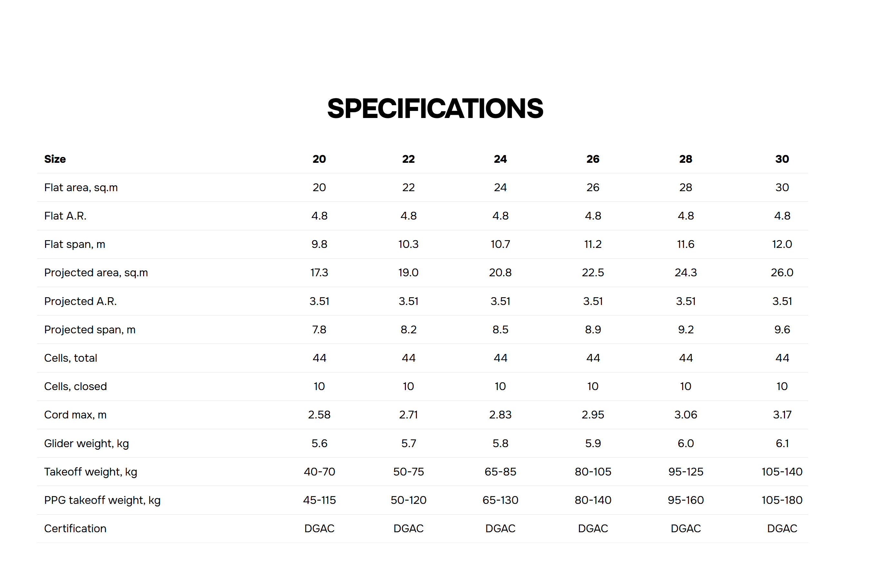Click the Certification row label

[x=75, y=529]
